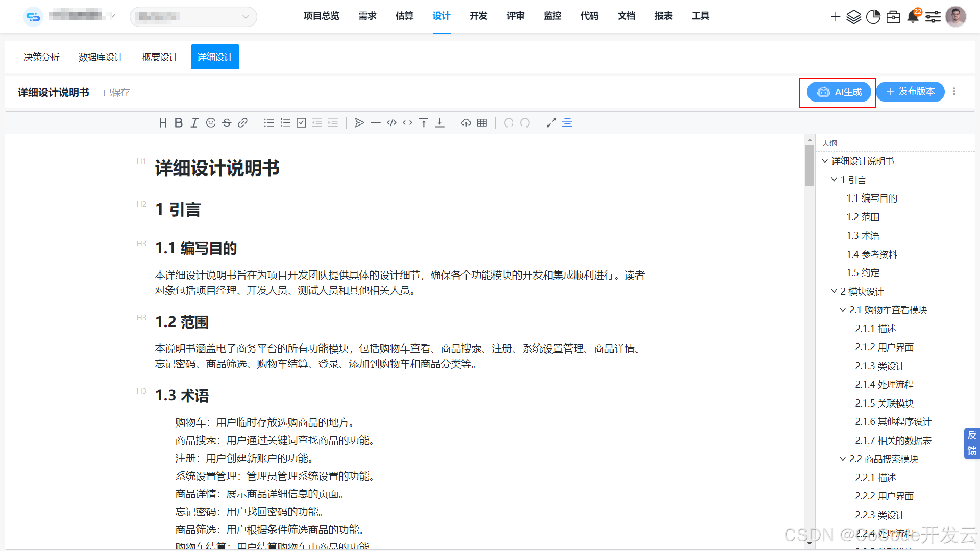Screen dimensions: 980x551
Task: Open the fullscreen editor icon
Action: click(551, 122)
